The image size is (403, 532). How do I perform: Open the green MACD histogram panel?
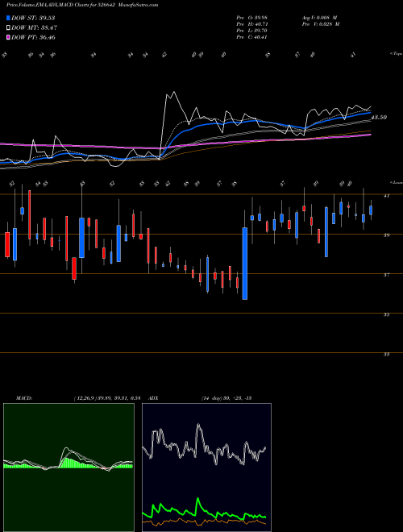coord(69,468)
